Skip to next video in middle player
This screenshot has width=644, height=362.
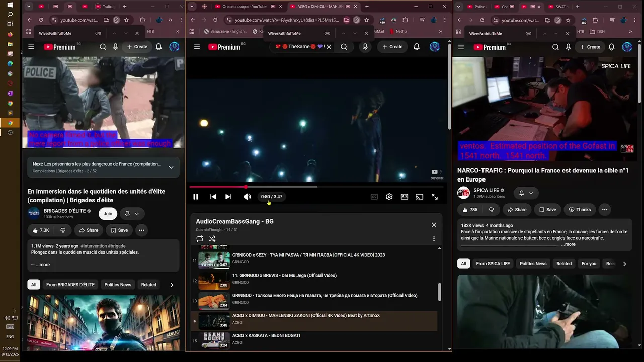point(228,197)
